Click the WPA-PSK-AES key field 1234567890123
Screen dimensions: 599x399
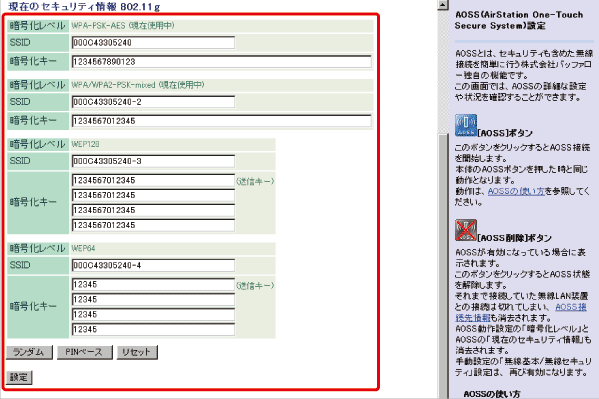222,62
